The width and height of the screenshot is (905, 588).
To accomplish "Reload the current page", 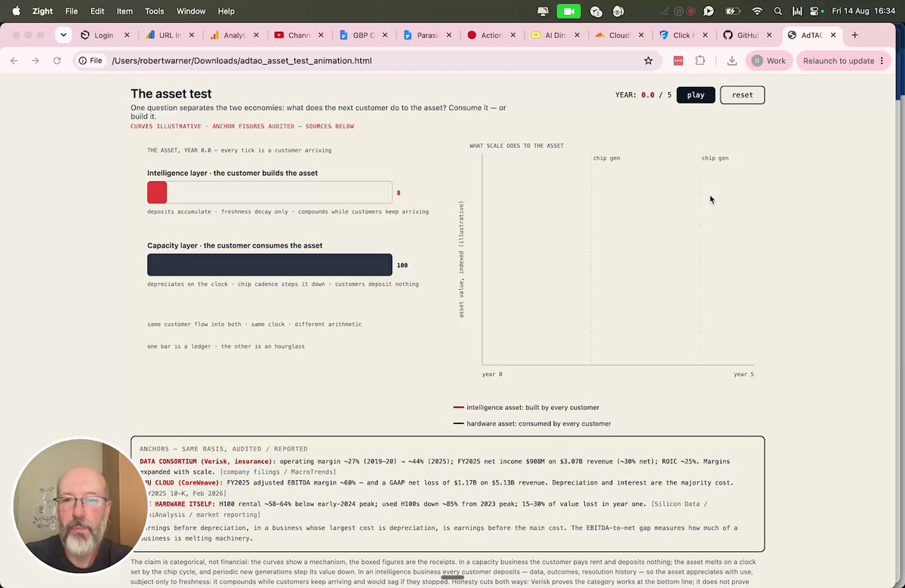I will click(57, 60).
